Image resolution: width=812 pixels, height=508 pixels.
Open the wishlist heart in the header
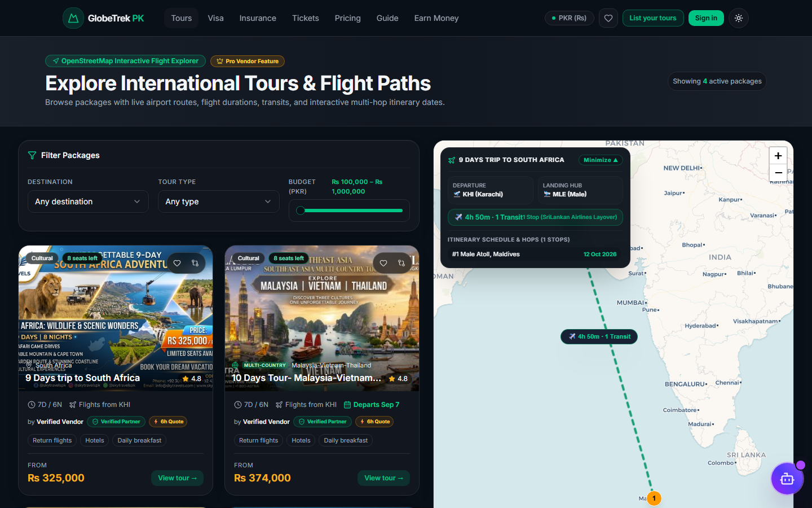pos(608,18)
